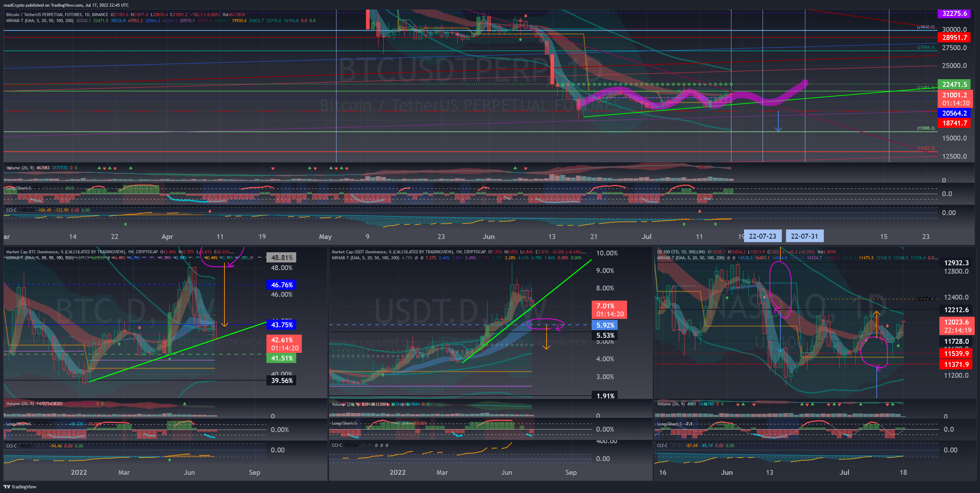This screenshot has height=493, width=980.
Task: Click the black 39.56% label in BTC.D panel
Action: (x=282, y=380)
